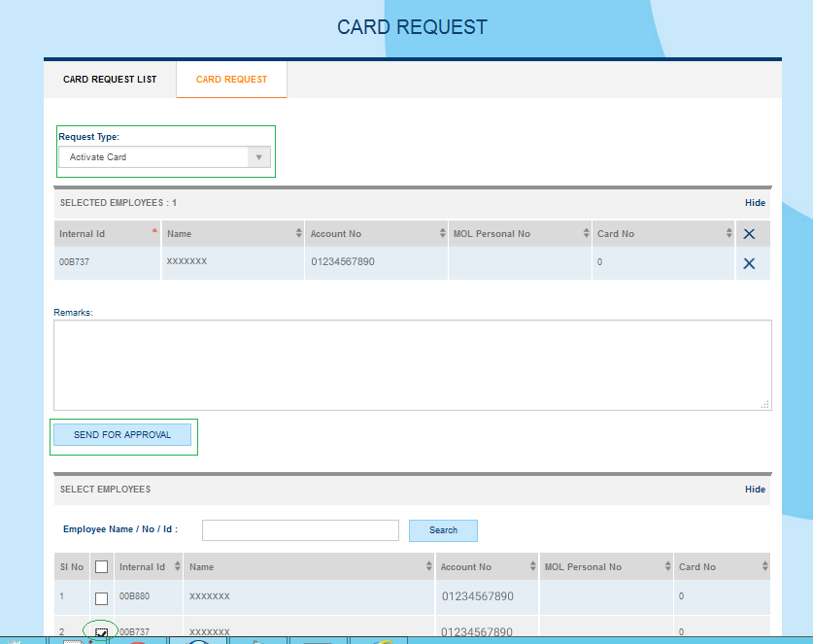Focus the Employee Name / No / Id field
The image size is (813, 644).
pos(300,530)
